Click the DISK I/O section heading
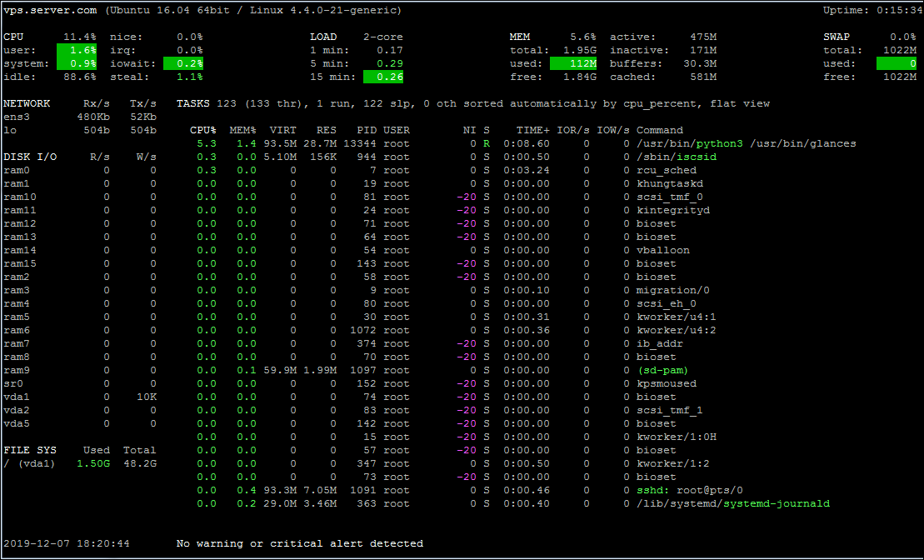The width and height of the screenshot is (924, 560). pyautogui.click(x=30, y=157)
